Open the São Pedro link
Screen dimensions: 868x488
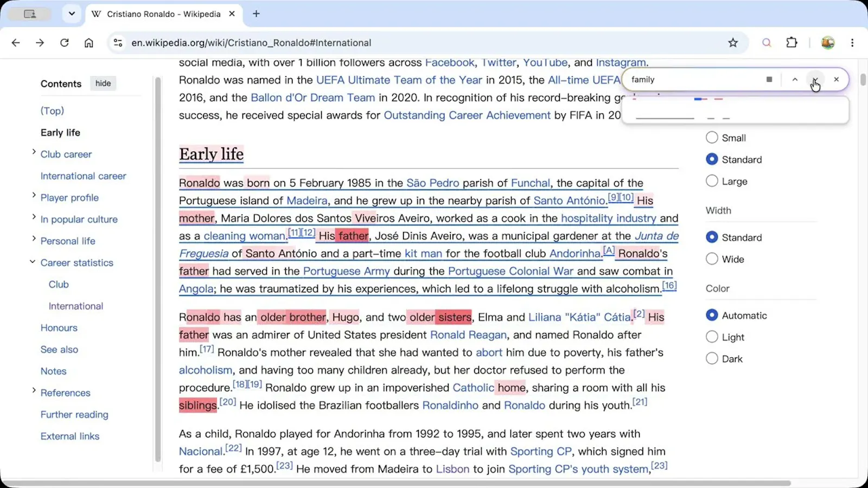433,183
